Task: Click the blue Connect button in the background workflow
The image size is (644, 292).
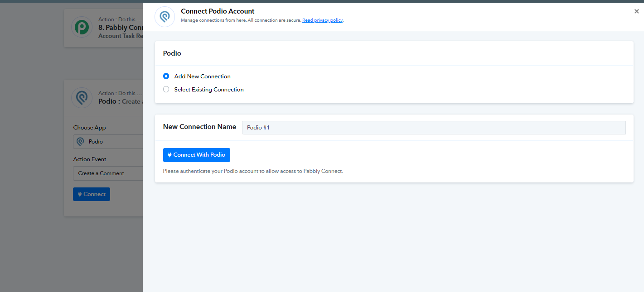Action: [92, 194]
